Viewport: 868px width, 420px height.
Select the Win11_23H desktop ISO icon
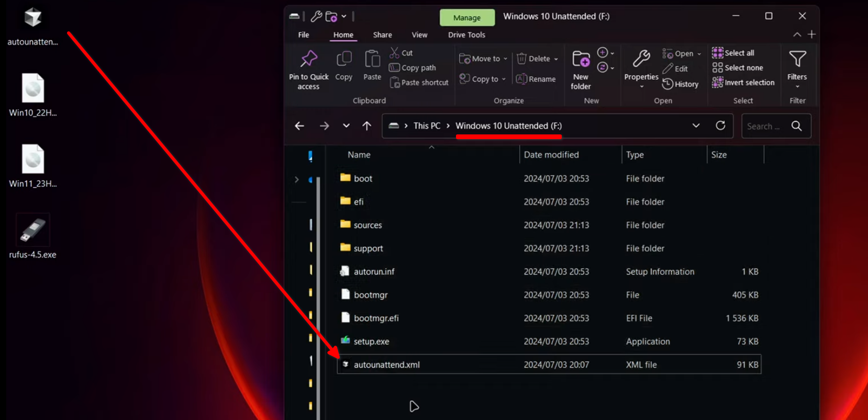[32, 166]
